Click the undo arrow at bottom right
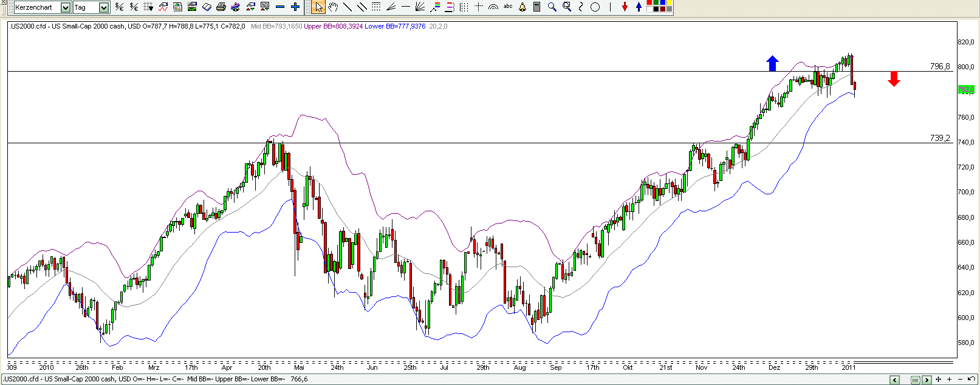The height and width of the screenshot is (385, 980). (x=971, y=379)
